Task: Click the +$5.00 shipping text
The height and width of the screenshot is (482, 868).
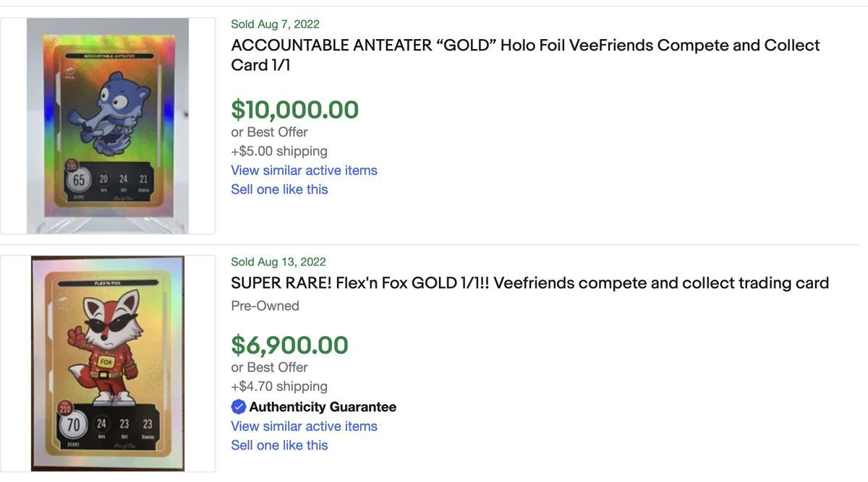Action: (x=279, y=151)
